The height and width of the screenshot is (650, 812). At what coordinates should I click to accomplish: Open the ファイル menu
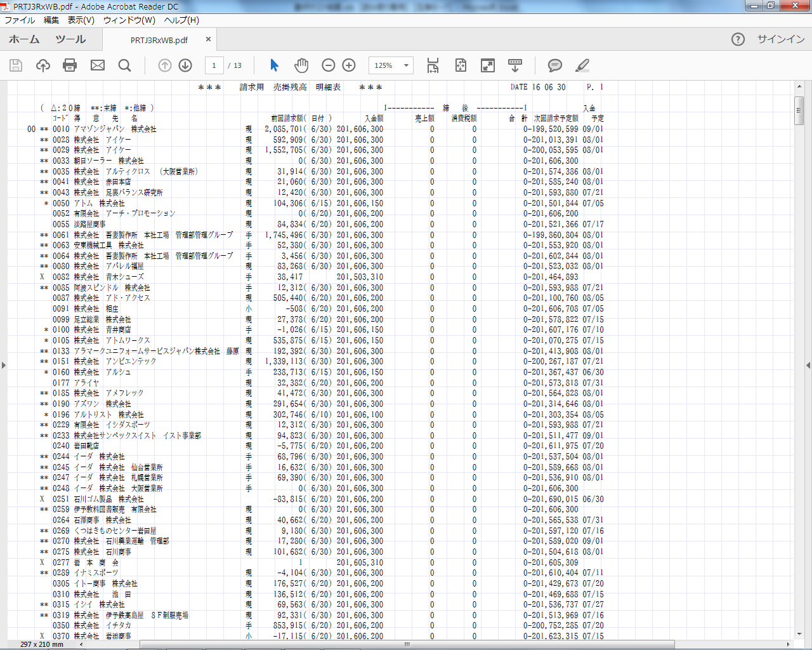[20, 20]
